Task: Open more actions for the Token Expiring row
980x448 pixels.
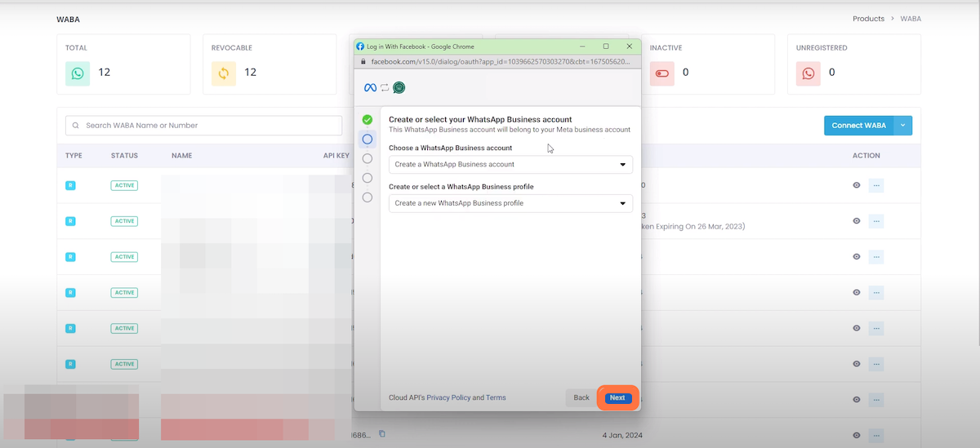Action: click(876, 221)
